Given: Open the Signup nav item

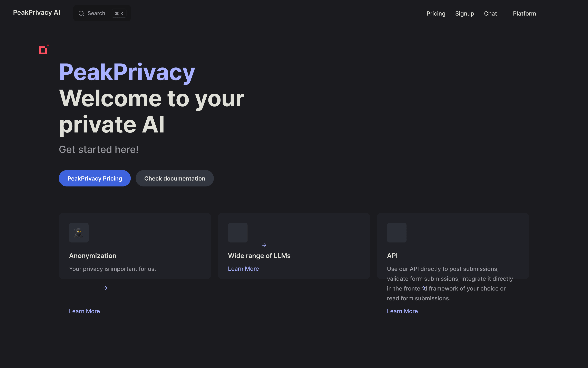Looking at the screenshot, I should click(464, 14).
